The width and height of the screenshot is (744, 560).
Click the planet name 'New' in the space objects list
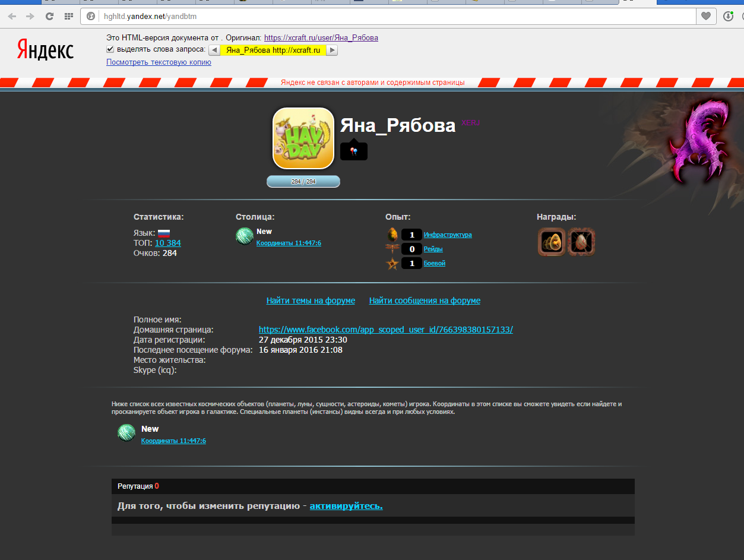click(x=150, y=429)
